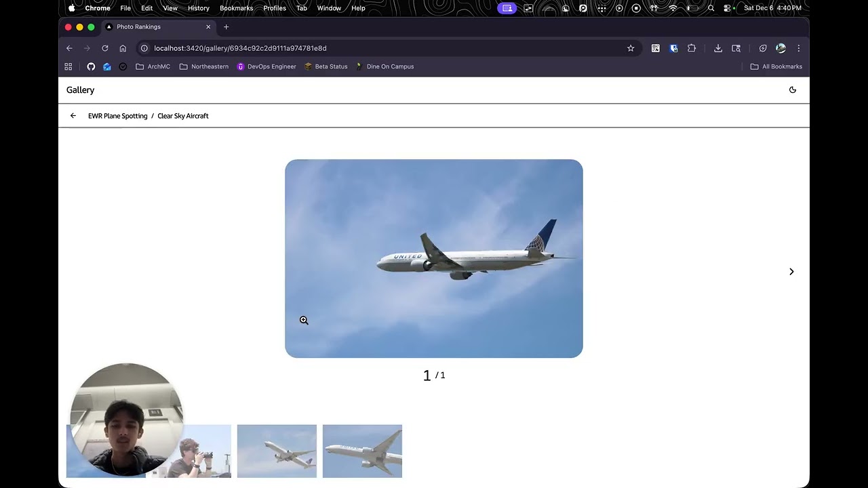The height and width of the screenshot is (488, 868).
Task: Click the stop recording circle in the menu bar
Action: coord(636,8)
